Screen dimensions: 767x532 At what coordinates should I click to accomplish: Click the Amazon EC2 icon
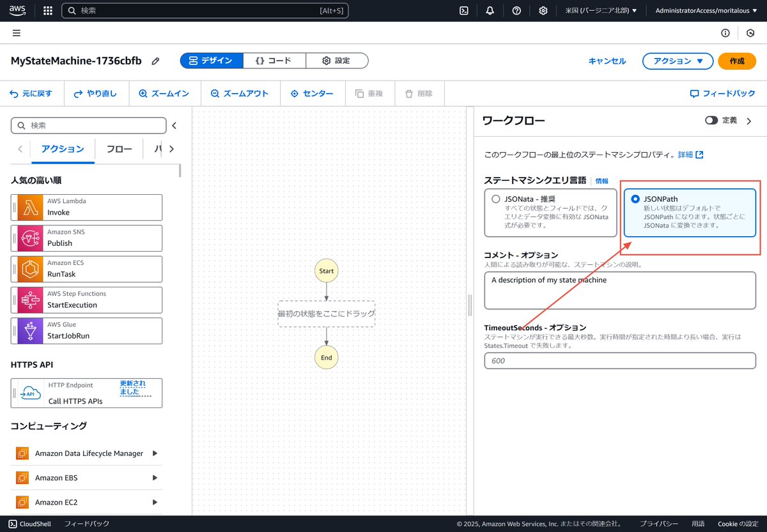22,502
